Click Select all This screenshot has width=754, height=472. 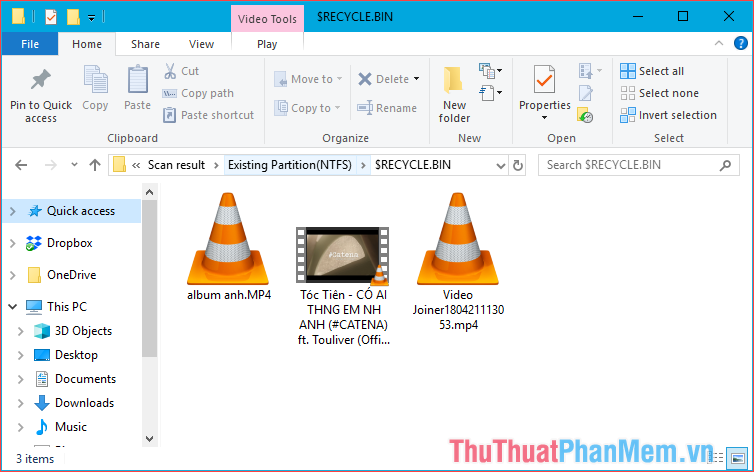652,71
